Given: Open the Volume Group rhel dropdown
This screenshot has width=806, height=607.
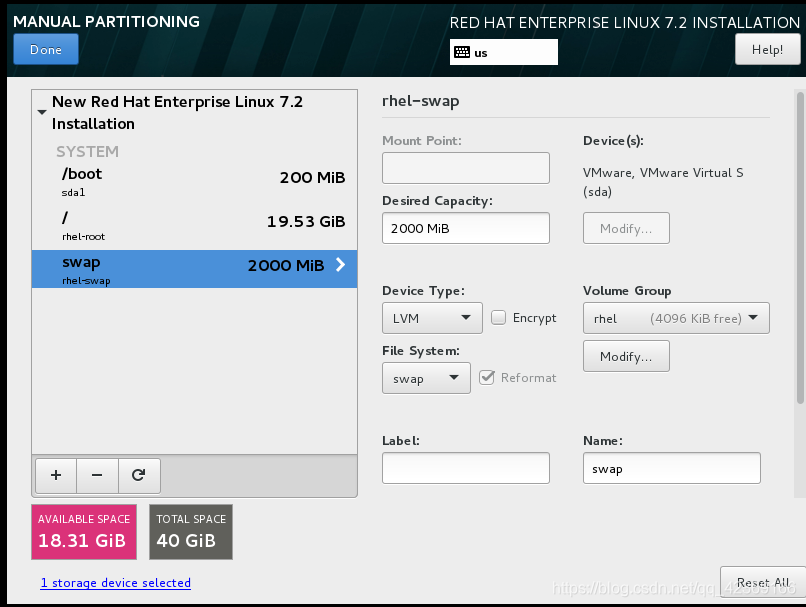Looking at the screenshot, I should click(676, 318).
